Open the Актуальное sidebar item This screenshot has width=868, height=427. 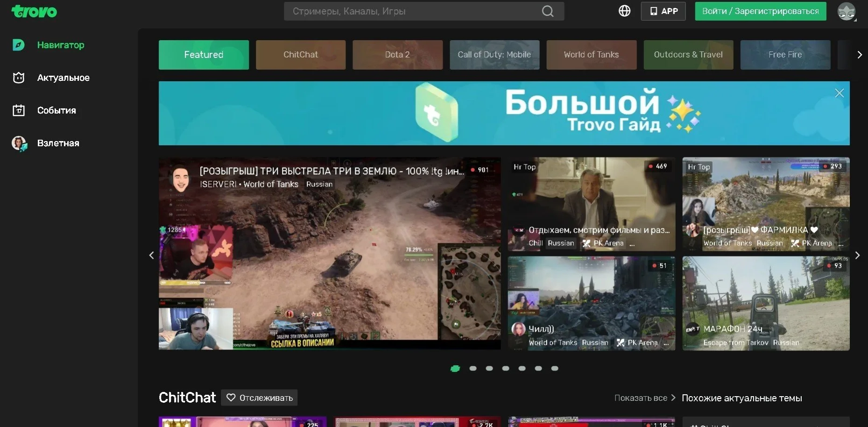coord(63,78)
